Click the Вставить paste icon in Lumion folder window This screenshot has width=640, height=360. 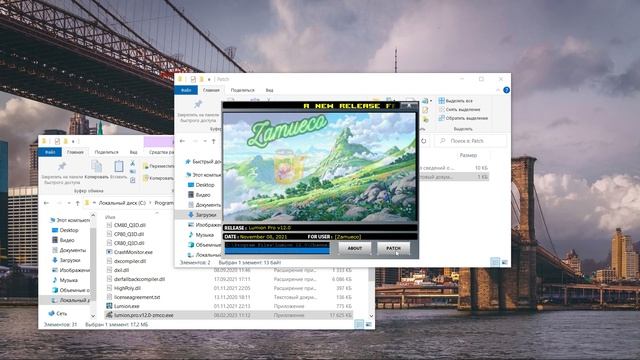[x=119, y=167]
